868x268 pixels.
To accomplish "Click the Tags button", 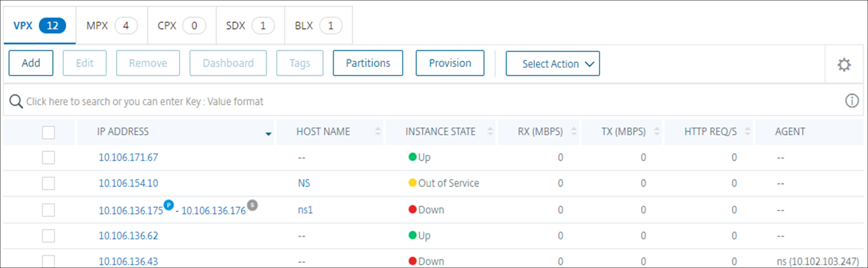I will pos(300,63).
